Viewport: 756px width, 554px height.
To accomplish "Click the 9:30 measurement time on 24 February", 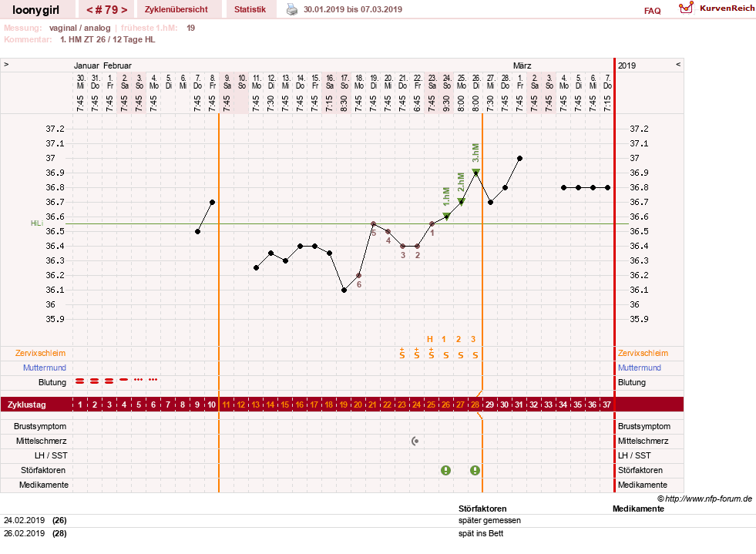I will pos(446,103).
